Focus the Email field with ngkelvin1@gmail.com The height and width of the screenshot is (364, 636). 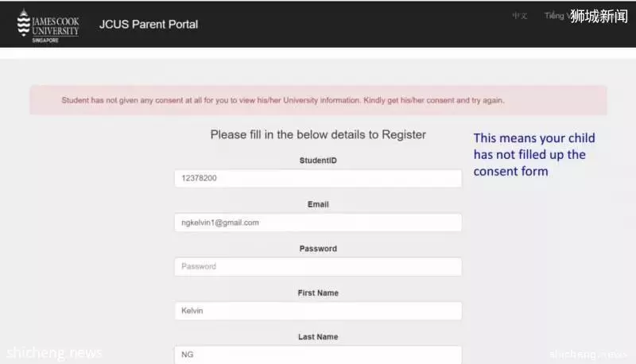318,223
